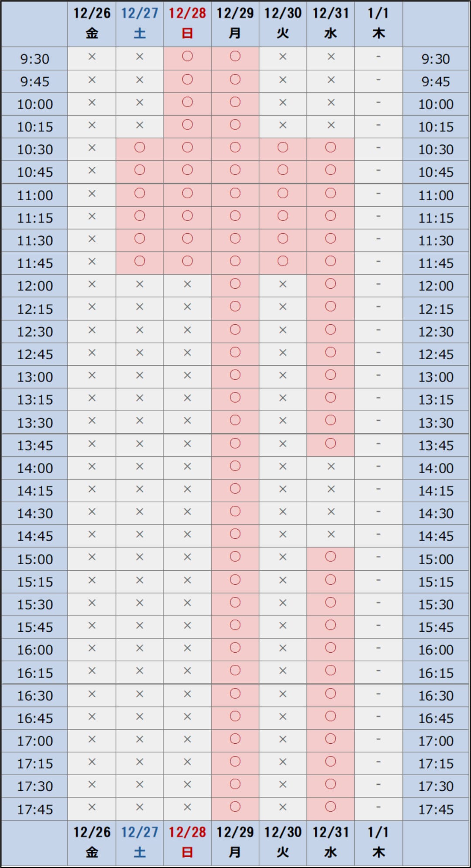
Task: Book the 10:30 circle on 12/27
Action: (x=140, y=147)
